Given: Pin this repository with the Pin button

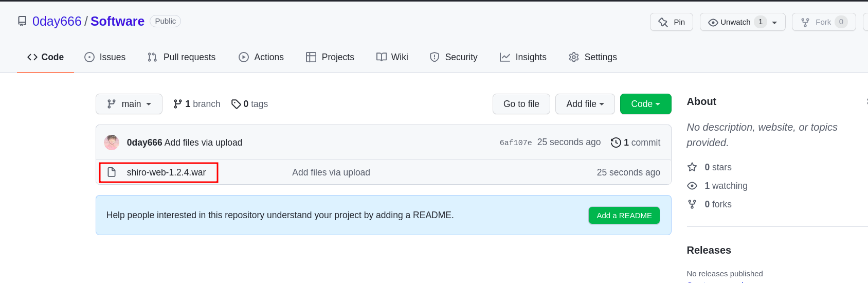Looking at the screenshot, I should [x=672, y=22].
